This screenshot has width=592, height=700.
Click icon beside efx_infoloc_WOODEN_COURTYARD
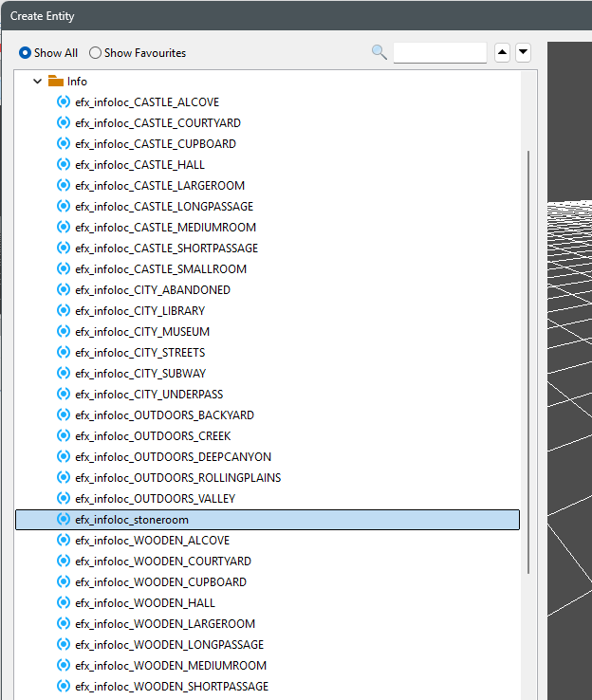64,561
